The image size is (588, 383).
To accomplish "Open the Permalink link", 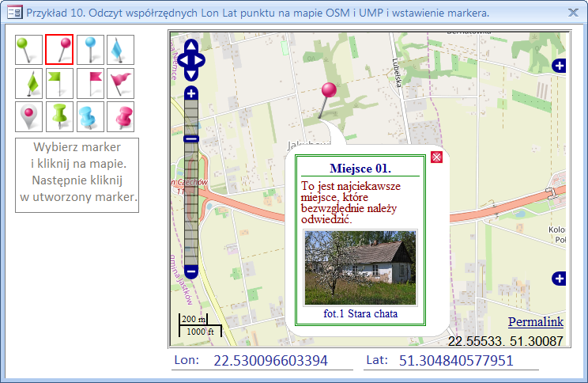I will point(535,322).
